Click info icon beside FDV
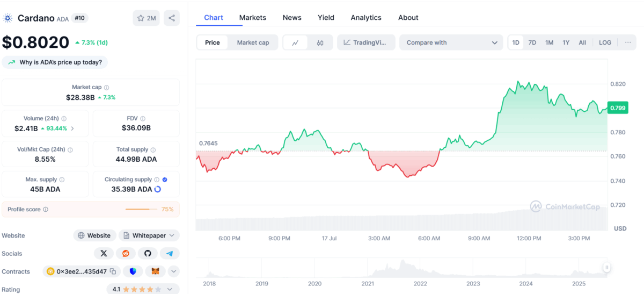This screenshot has width=644, height=294. tap(143, 118)
